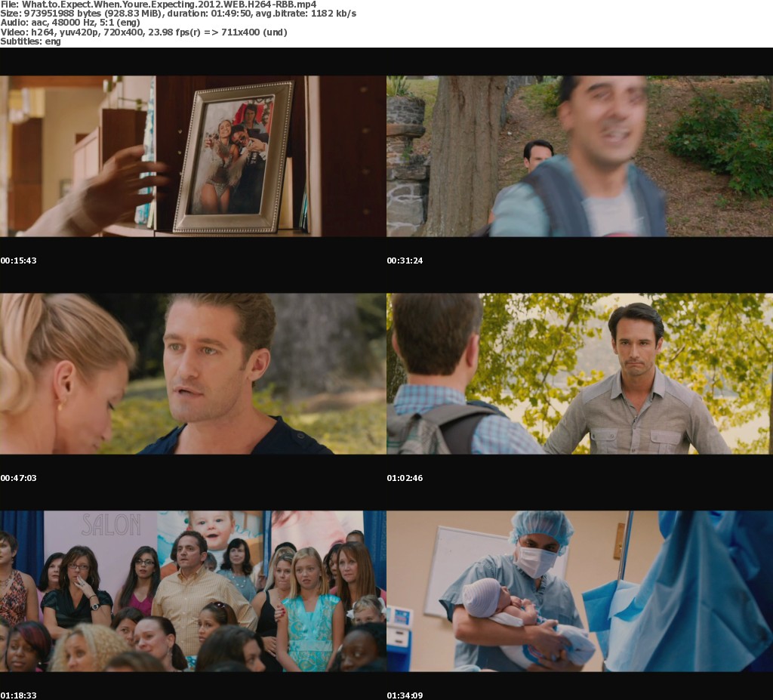The width and height of the screenshot is (773, 700).
Task: Select the 01:34:09 timestamp label
Action: 405,695
